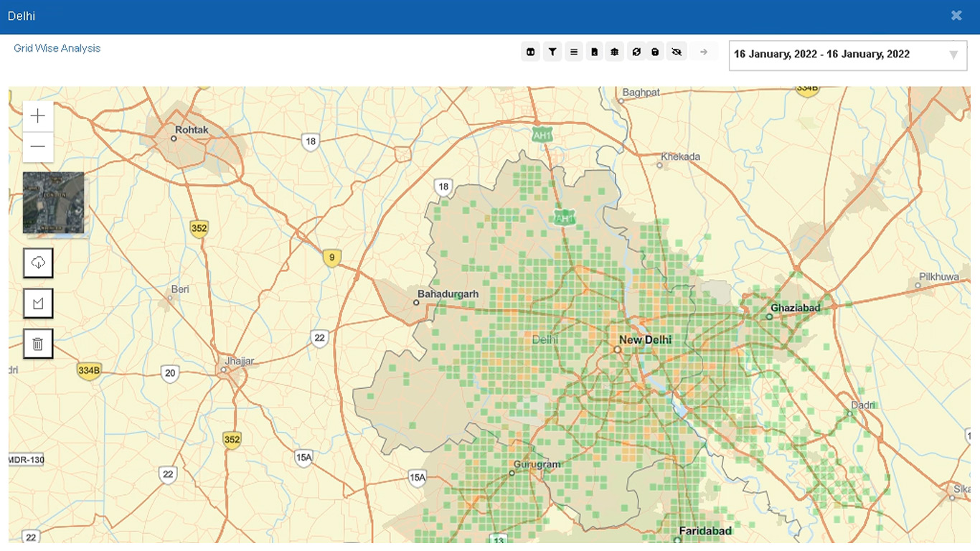Open the date range dropdown arrow

(x=953, y=55)
